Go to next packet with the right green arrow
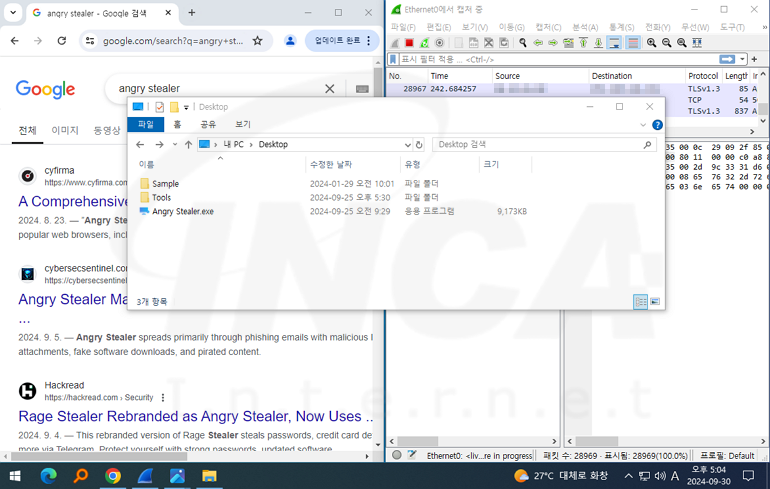 [553, 43]
